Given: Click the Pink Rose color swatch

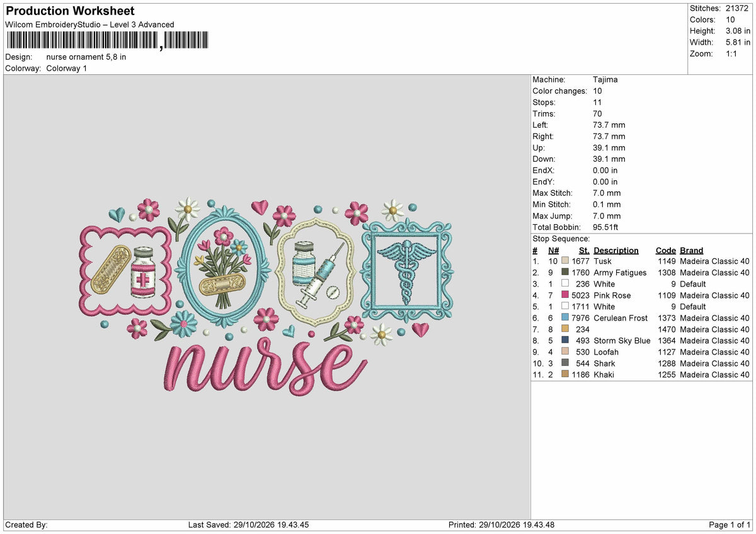Looking at the screenshot, I should pos(565,295).
